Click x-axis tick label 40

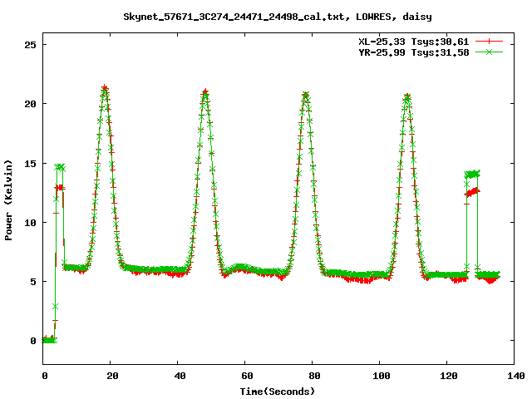click(180, 376)
